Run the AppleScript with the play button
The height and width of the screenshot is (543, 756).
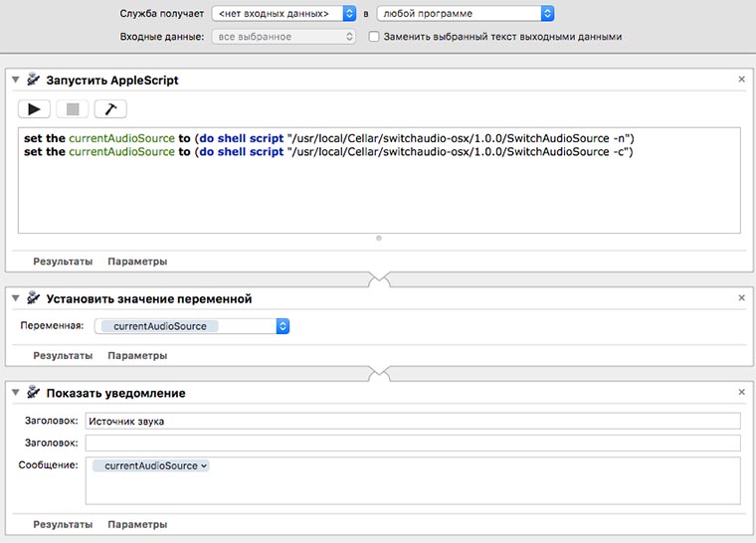pyautogui.click(x=34, y=108)
